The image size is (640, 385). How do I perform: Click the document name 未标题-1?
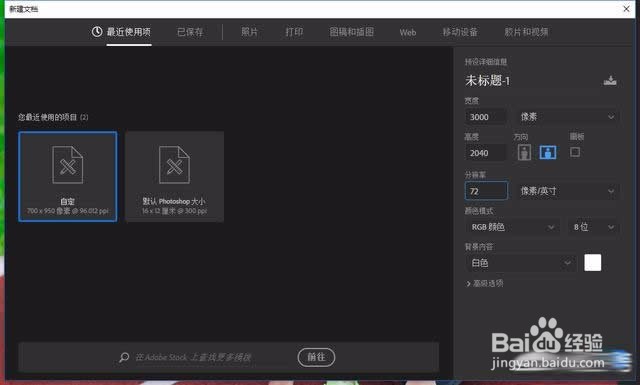point(487,80)
